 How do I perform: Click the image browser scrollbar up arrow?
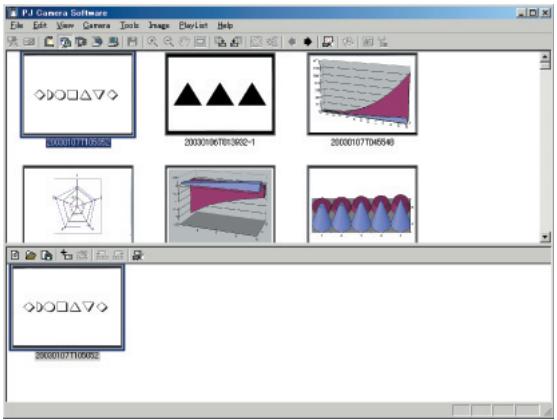545,57
